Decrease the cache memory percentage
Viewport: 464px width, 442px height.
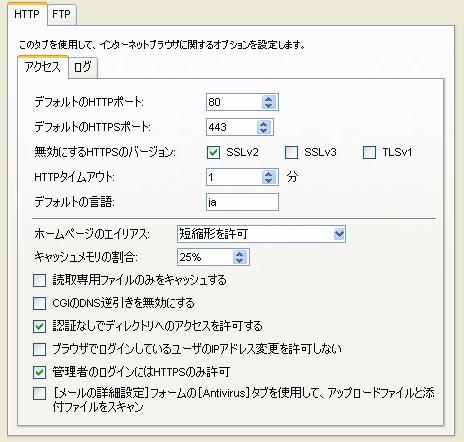[240, 260]
